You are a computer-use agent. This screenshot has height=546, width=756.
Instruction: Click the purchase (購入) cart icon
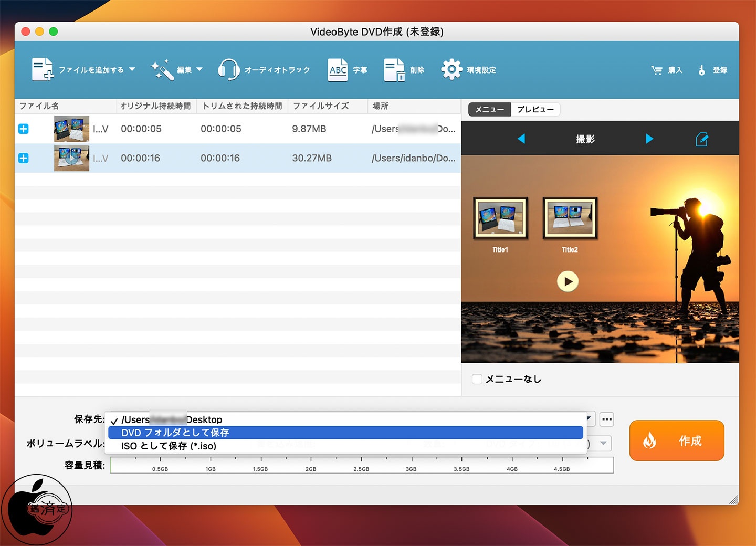(657, 70)
